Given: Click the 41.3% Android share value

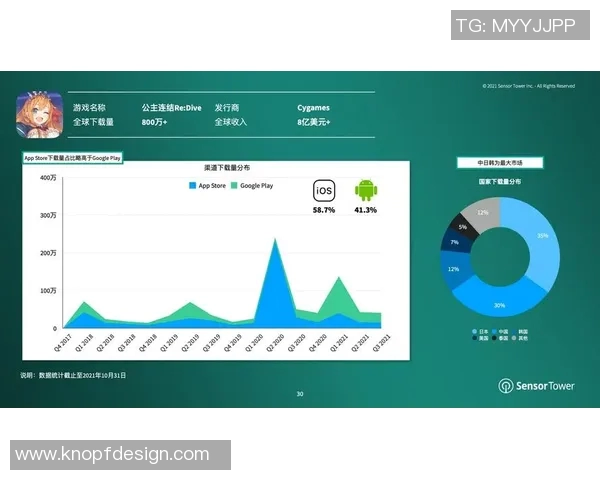Looking at the screenshot, I should click(x=365, y=210).
